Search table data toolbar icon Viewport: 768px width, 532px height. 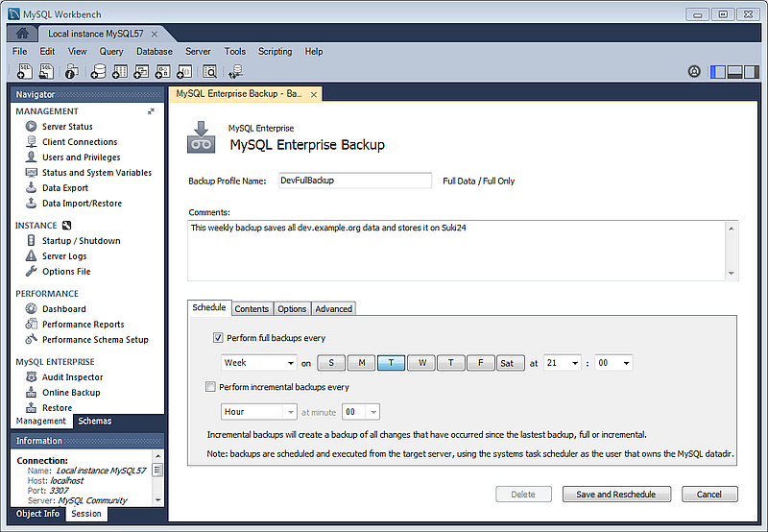(209, 71)
